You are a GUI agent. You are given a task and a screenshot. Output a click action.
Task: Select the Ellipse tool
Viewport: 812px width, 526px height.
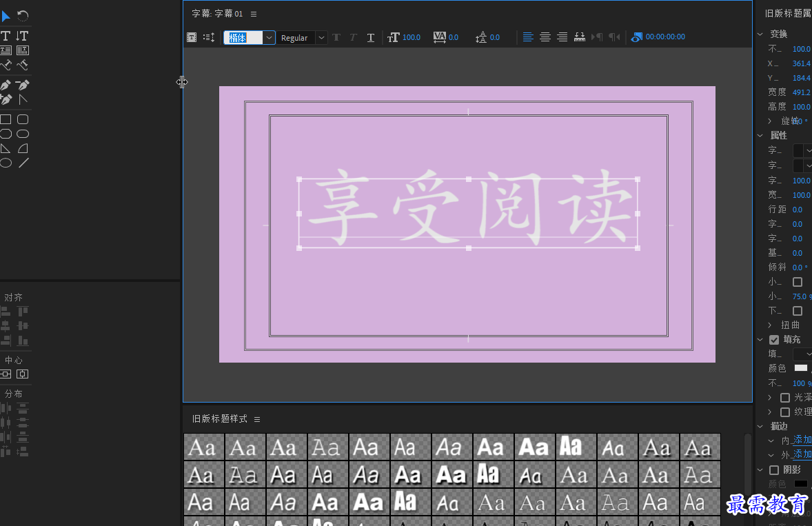click(6, 163)
